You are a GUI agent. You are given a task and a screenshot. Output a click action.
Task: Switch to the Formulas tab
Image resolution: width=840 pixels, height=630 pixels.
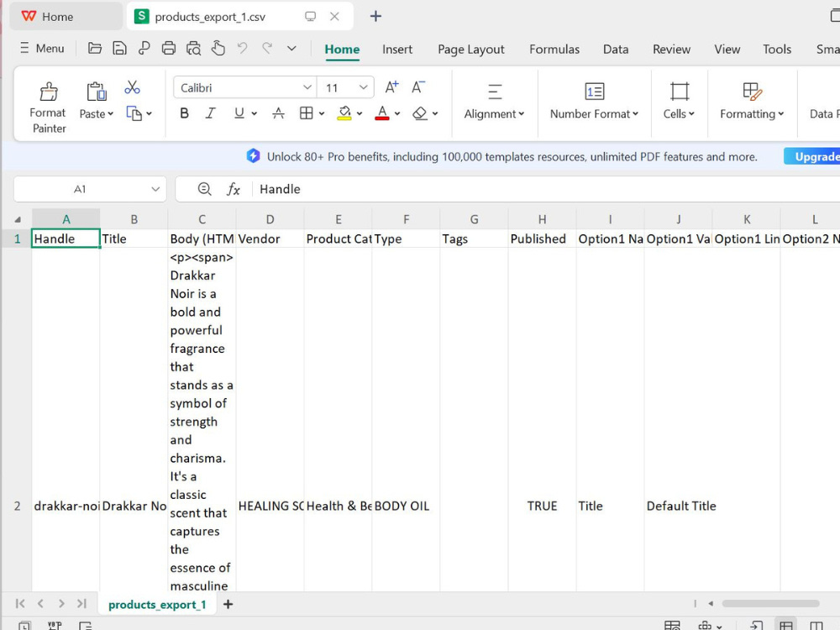(x=554, y=50)
